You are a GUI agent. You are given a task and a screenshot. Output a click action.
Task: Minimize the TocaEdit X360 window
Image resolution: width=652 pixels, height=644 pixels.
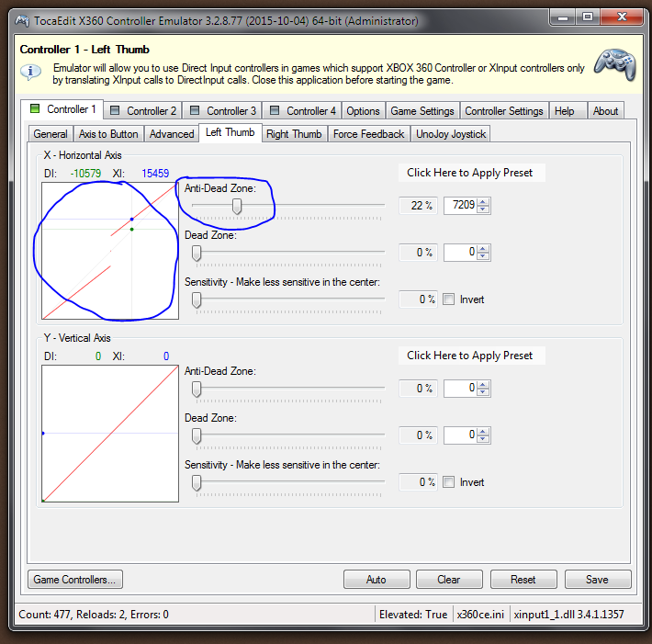(x=563, y=17)
